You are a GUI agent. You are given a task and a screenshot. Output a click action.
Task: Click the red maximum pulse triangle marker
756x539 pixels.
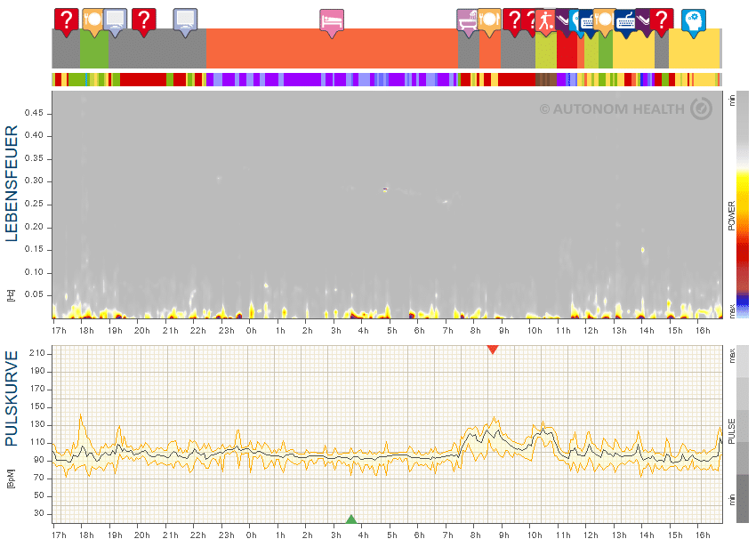coord(492,350)
